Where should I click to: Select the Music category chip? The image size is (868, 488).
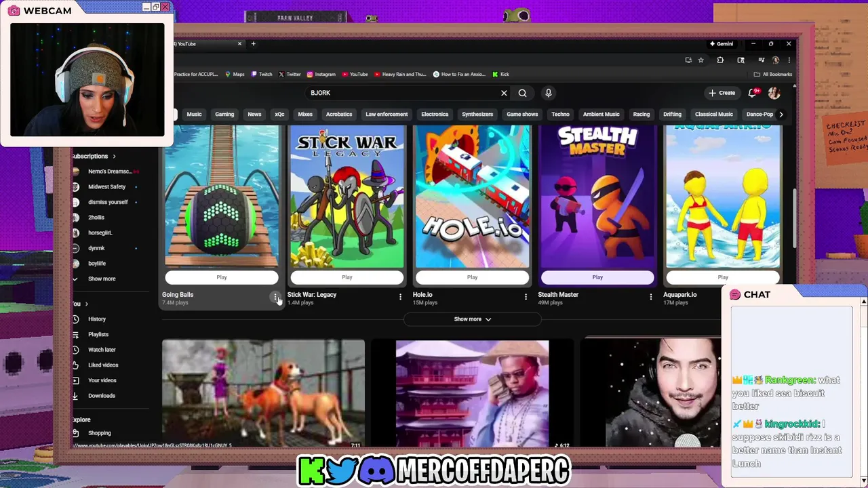coord(194,115)
